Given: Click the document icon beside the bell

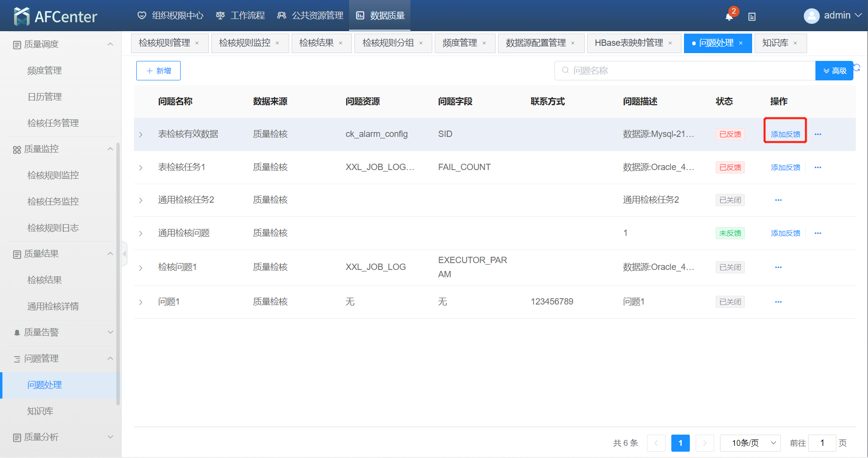Looking at the screenshot, I should [x=752, y=17].
